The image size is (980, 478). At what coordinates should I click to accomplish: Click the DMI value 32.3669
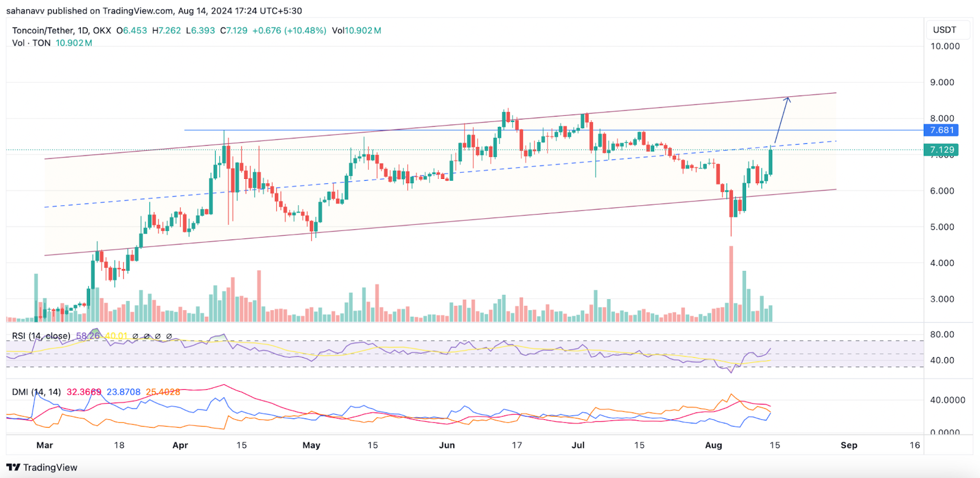[x=84, y=392]
